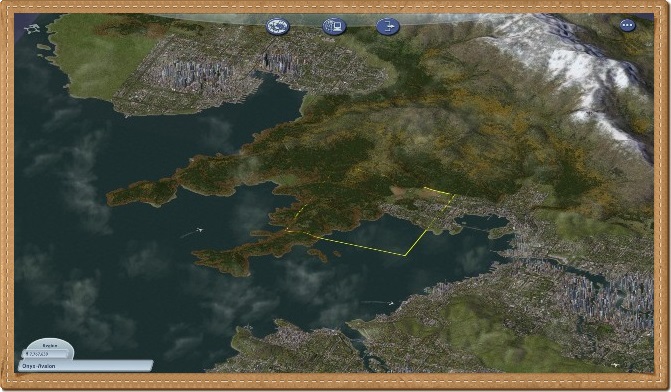Click the region population readout field
This screenshot has width=671, height=392.
pyautogui.click(x=45, y=354)
